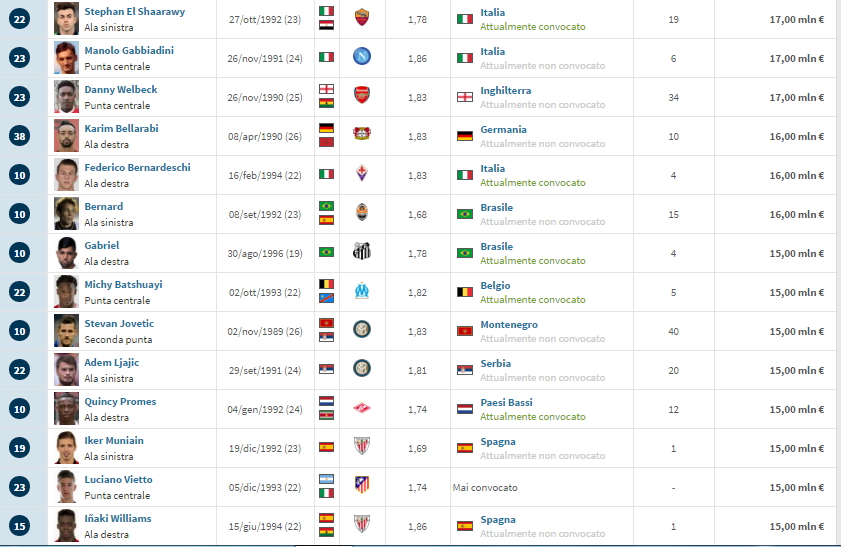This screenshot has height=547, width=841.
Task: Select the Athletic Bilbao crest in Iker Muniain's row
Action: pos(362,446)
